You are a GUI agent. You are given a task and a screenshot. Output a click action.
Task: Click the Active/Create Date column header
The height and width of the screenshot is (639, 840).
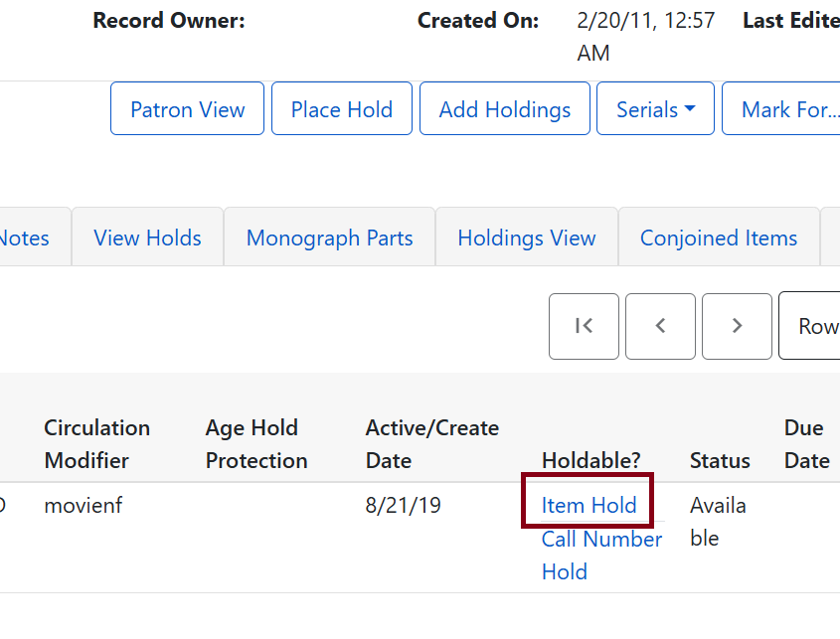tap(431, 443)
